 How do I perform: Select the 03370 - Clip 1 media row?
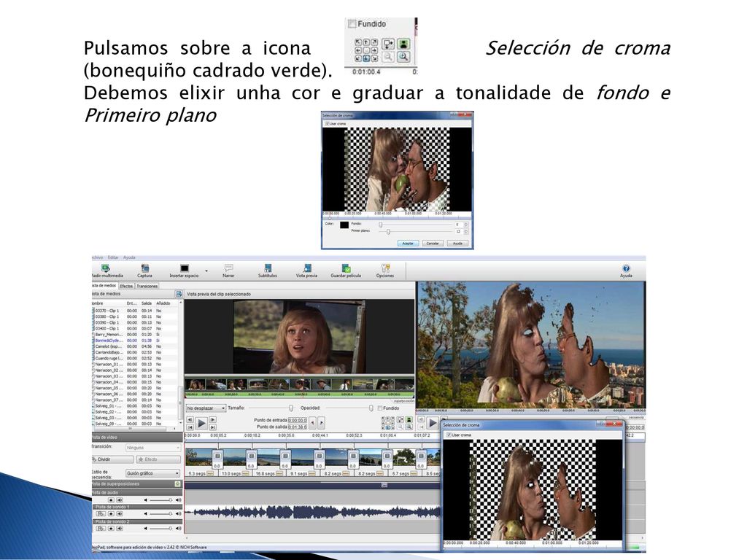point(135,311)
